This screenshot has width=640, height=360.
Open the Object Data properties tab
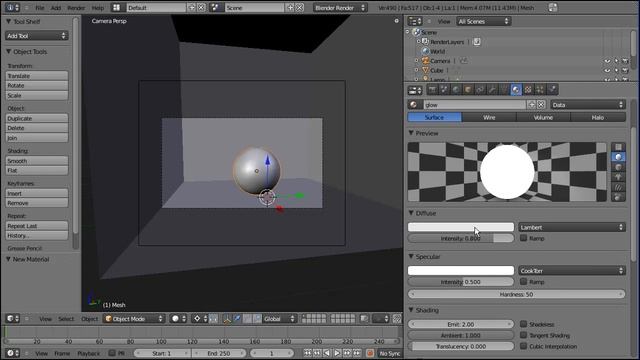[504, 89]
